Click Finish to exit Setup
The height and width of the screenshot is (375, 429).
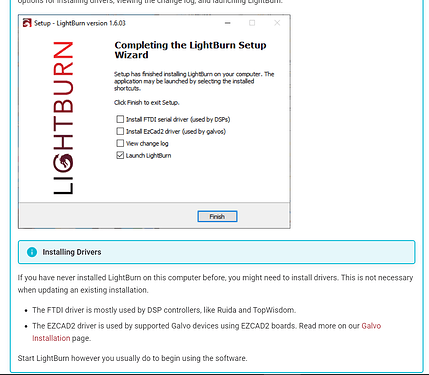[217, 216]
